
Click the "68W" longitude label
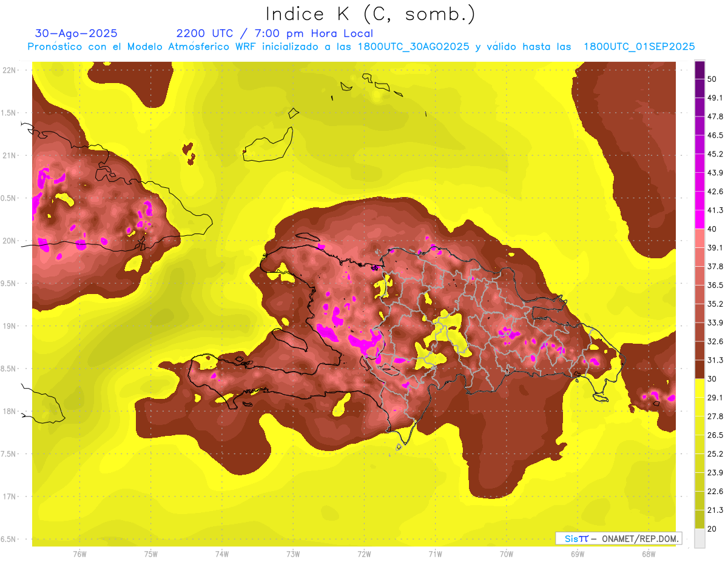[648, 554]
